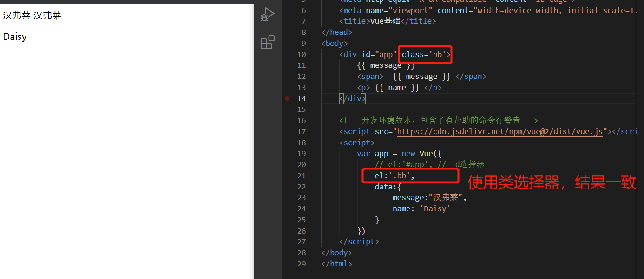Click the closing </span> tag on line 12
This screenshot has height=279, width=644.
(x=471, y=76)
